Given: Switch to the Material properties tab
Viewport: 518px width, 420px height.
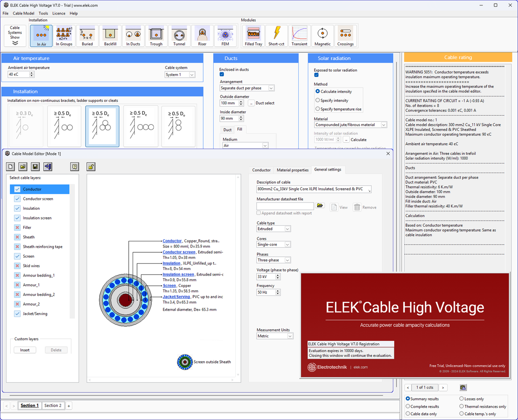Looking at the screenshot, I should pyautogui.click(x=293, y=170).
